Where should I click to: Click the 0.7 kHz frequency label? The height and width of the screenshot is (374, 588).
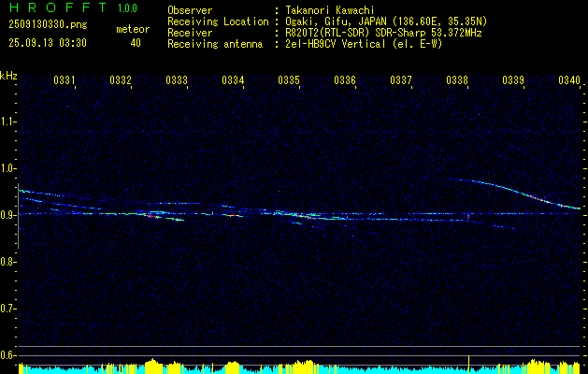[x=7, y=309]
